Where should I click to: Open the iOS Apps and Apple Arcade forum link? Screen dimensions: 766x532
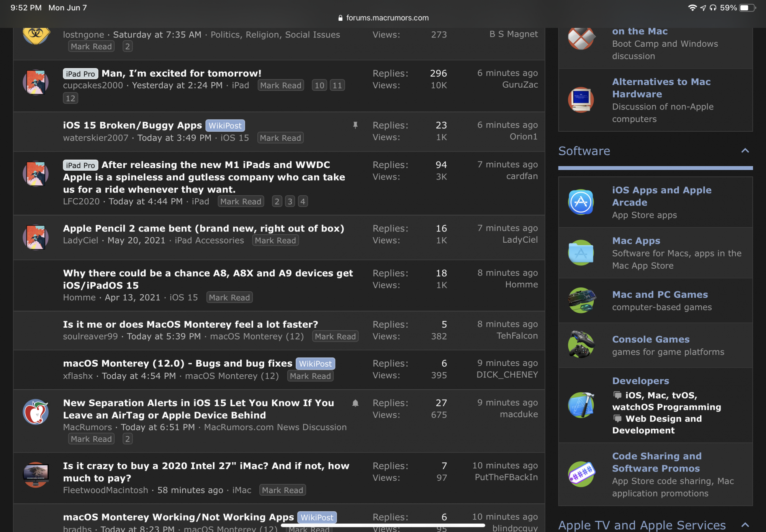(662, 196)
